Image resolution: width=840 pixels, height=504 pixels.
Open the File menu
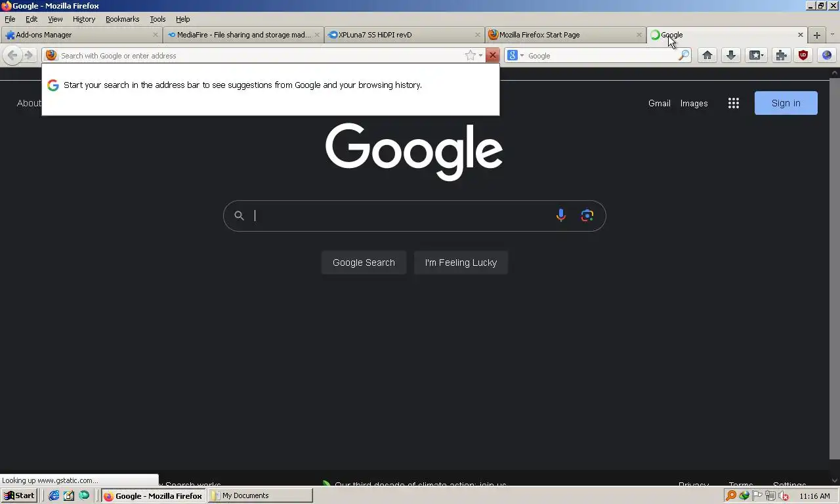click(x=10, y=19)
